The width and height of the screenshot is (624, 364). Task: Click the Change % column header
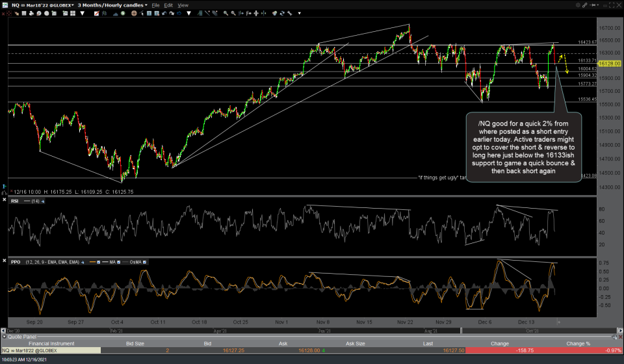click(x=578, y=343)
